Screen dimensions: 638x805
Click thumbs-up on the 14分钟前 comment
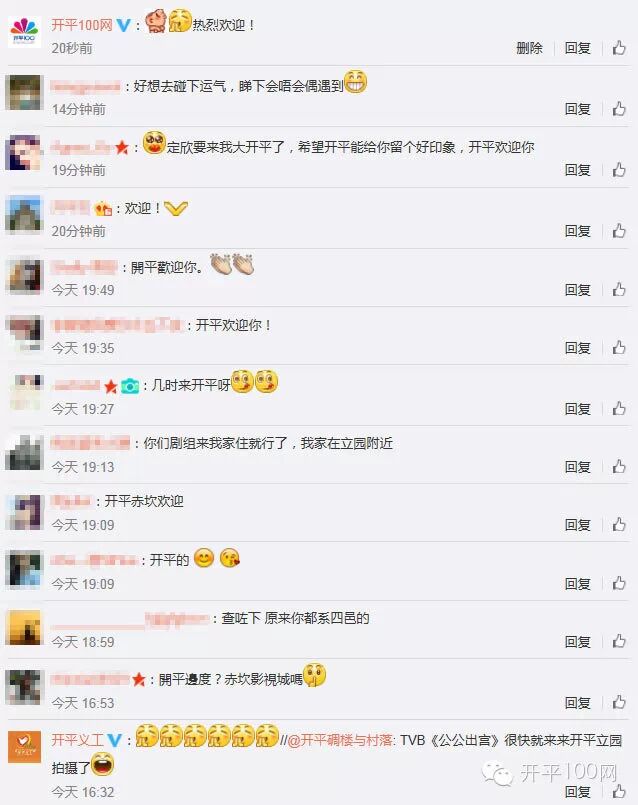click(x=619, y=109)
